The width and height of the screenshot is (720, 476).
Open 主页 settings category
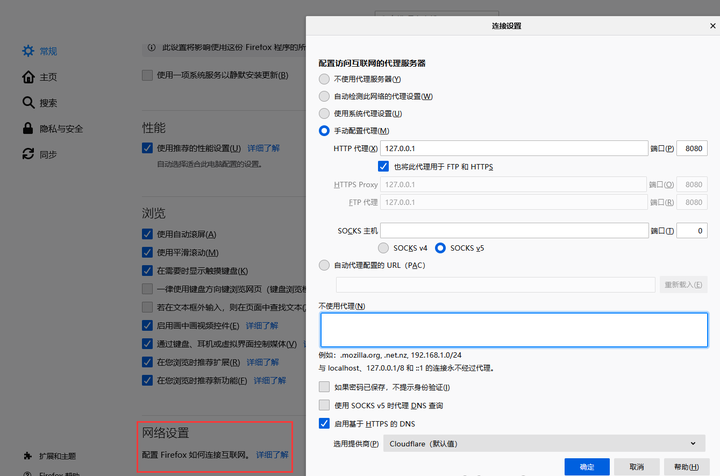point(48,77)
